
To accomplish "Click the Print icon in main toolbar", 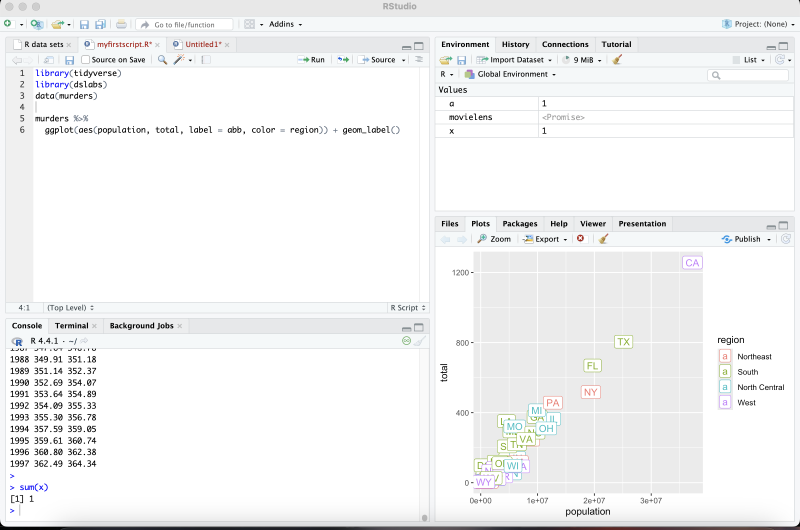I will point(121,24).
